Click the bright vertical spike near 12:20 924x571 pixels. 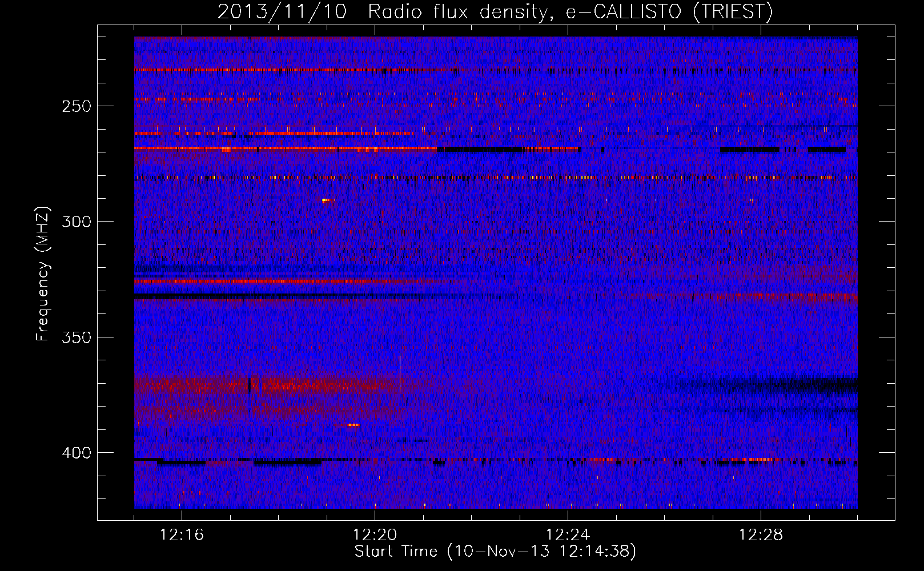click(x=400, y=349)
